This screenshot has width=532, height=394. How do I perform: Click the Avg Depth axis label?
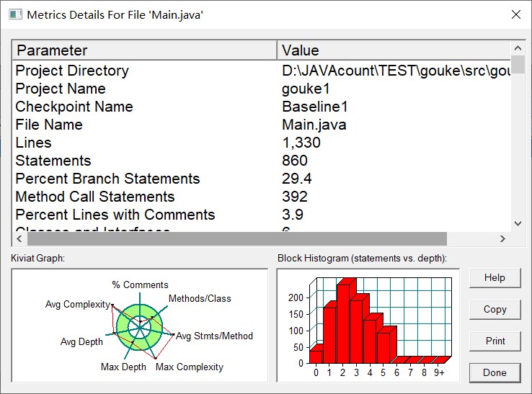[81, 341]
